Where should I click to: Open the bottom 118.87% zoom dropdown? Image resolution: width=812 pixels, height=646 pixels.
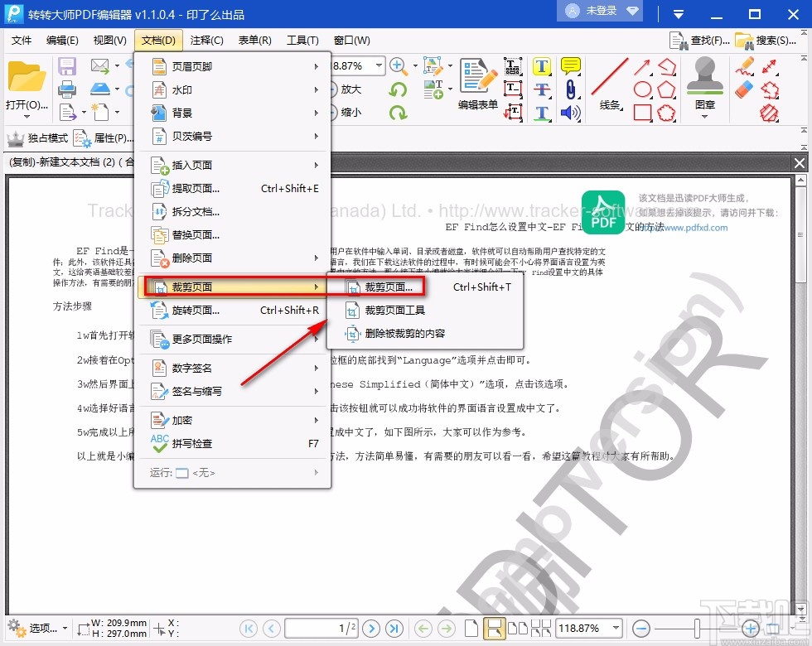616,628
